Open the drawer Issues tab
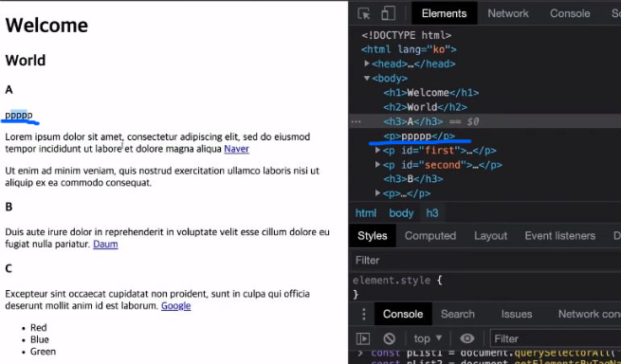The image size is (621, 364). pyautogui.click(x=517, y=314)
